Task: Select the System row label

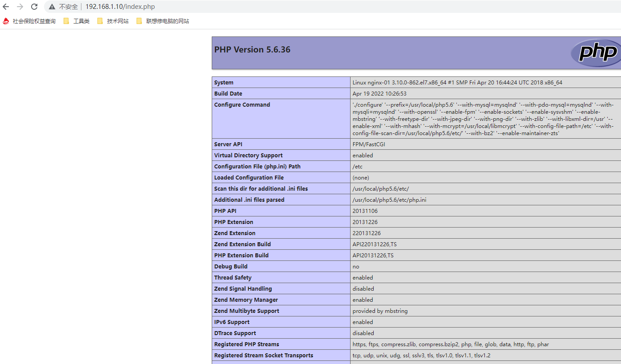Action: (x=224, y=83)
